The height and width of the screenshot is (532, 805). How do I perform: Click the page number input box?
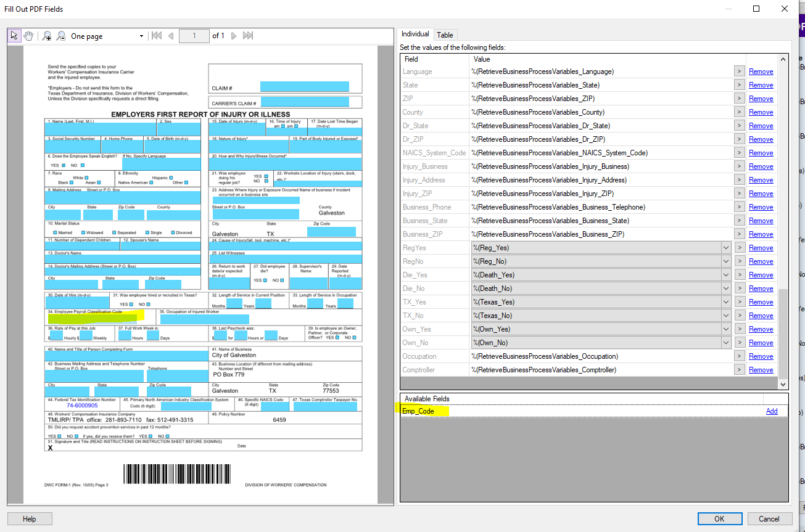194,36
